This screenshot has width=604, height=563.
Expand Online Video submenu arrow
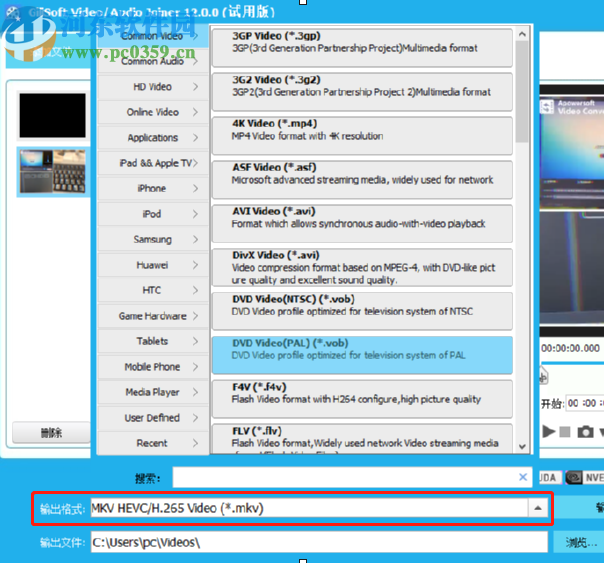pos(195,112)
